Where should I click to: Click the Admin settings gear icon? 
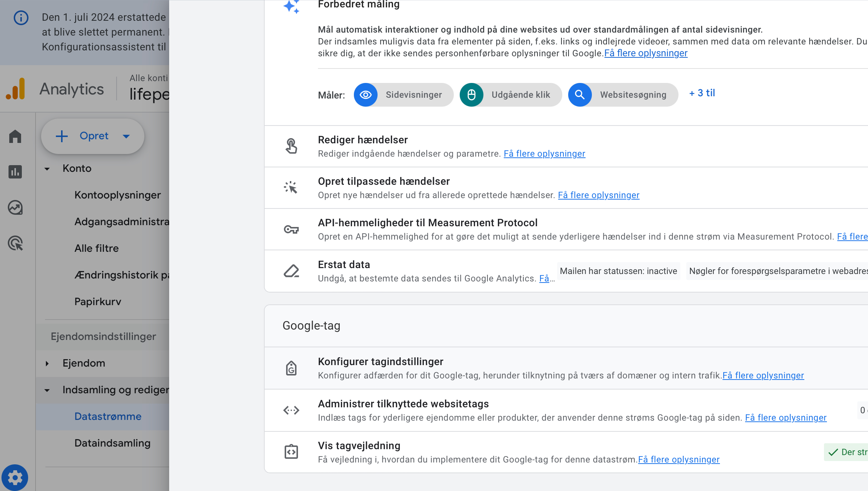coord(15,477)
